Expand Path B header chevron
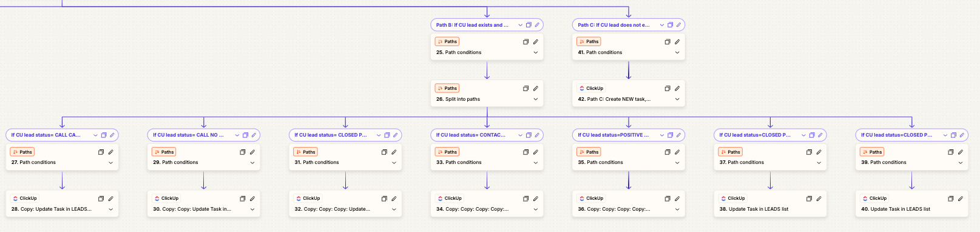Image resolution: width=980 pixels, height=232 pixels. coord(520,25)
